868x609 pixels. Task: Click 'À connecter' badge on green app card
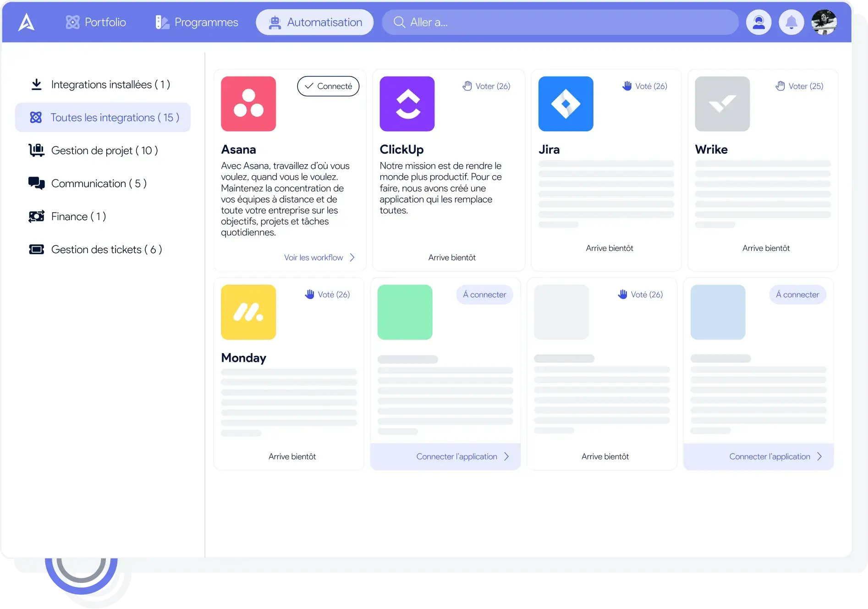click(484, 294)
